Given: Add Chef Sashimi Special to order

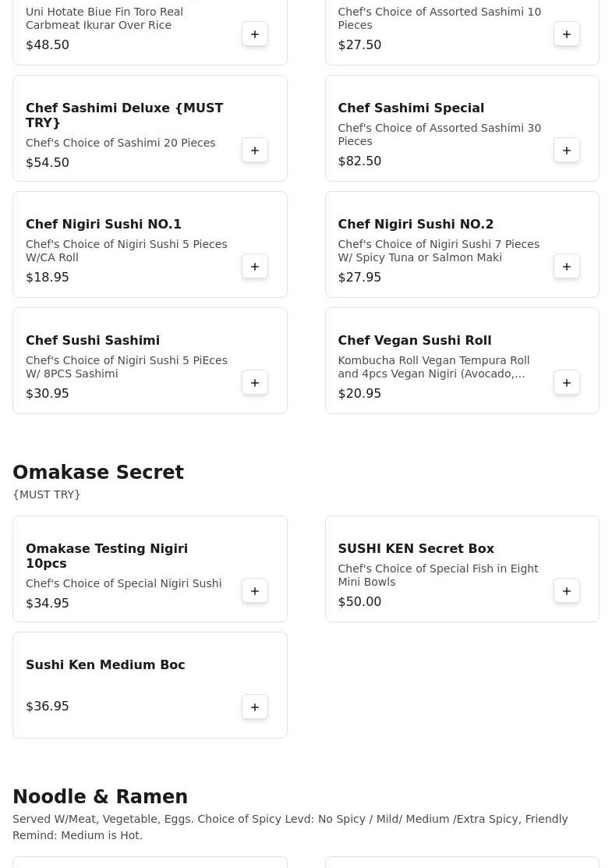Looking at the screenshot, I should point(567,150).
